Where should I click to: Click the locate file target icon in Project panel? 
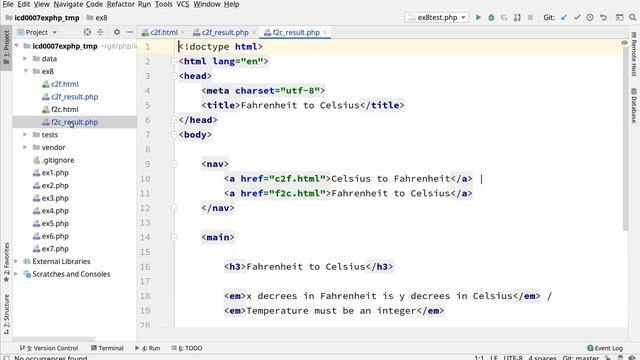coord(87,32)
